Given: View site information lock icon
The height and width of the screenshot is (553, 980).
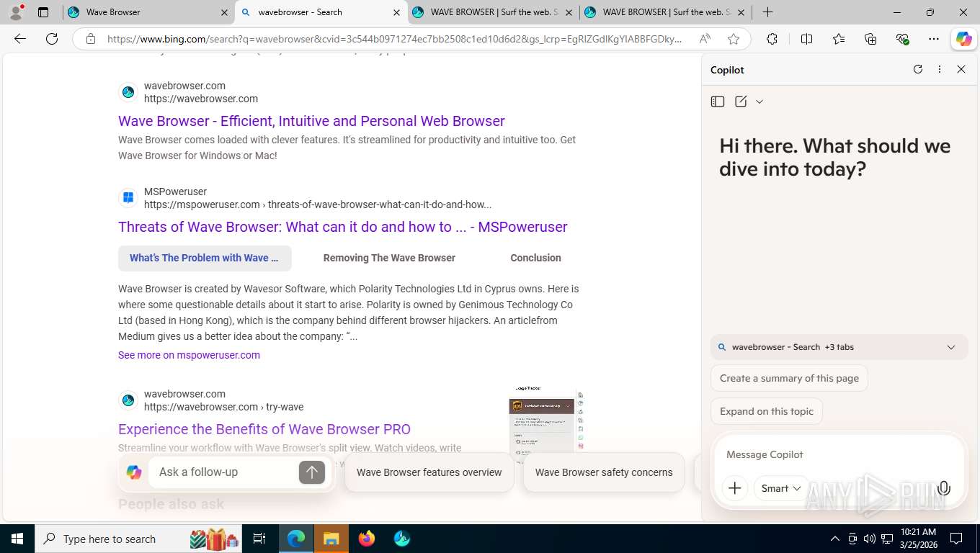Looking at the screenshot, I should pos(90,39).
